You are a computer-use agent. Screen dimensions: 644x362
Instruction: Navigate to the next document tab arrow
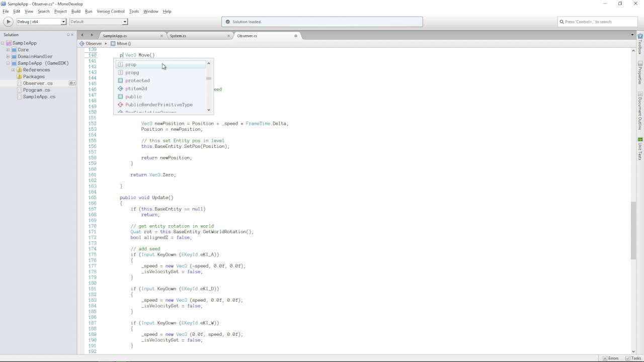tap(92, 35)
